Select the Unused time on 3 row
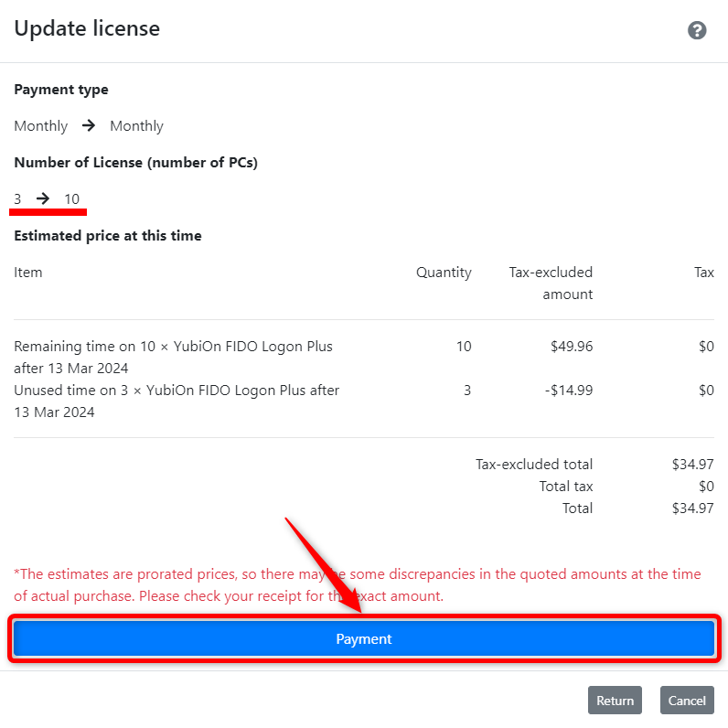 (363, 401)
